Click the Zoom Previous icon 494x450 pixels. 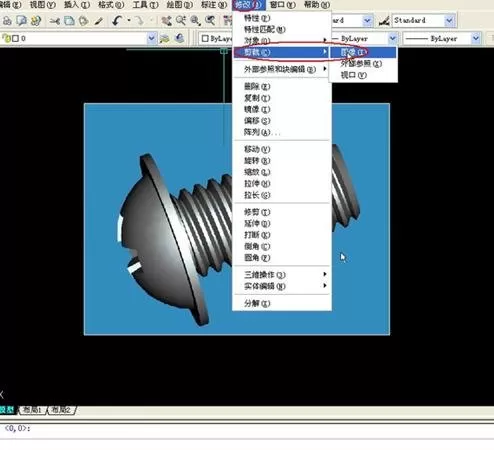coord(210,21)
